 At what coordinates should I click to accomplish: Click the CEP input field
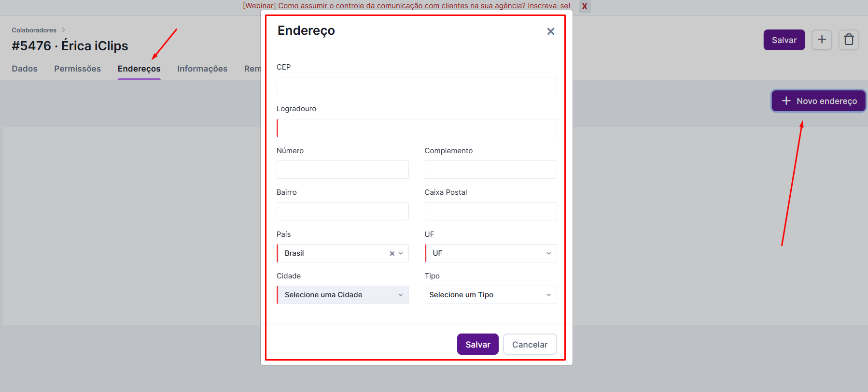click(x=417, y=86)
